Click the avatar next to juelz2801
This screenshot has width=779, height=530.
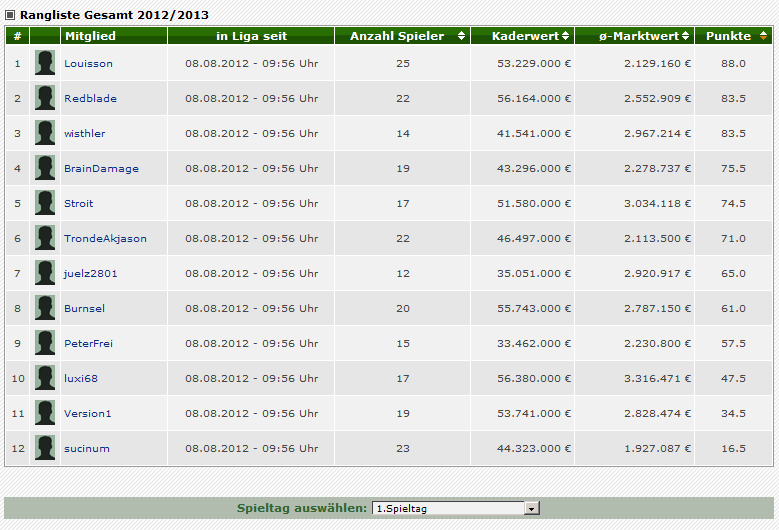coord(45,273)
